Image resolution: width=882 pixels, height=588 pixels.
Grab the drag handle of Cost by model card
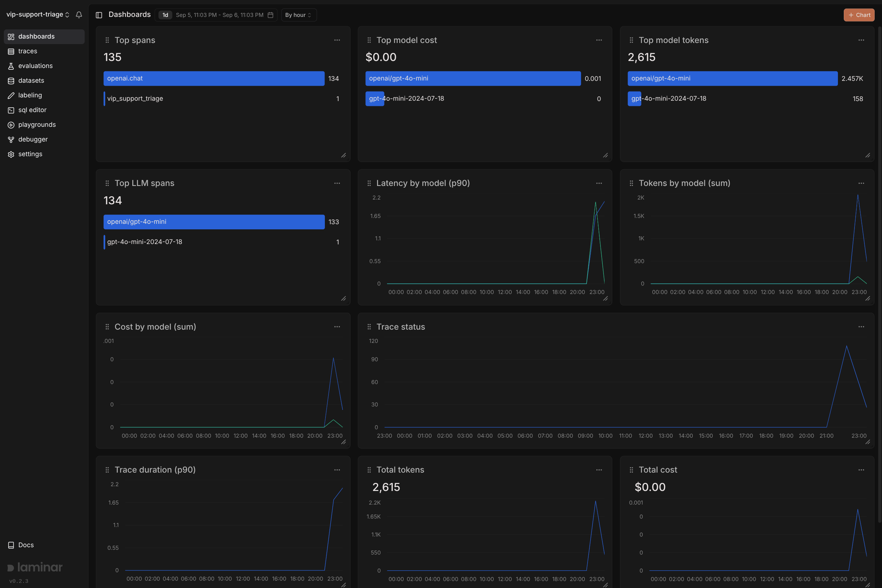(x=107, y=327)
